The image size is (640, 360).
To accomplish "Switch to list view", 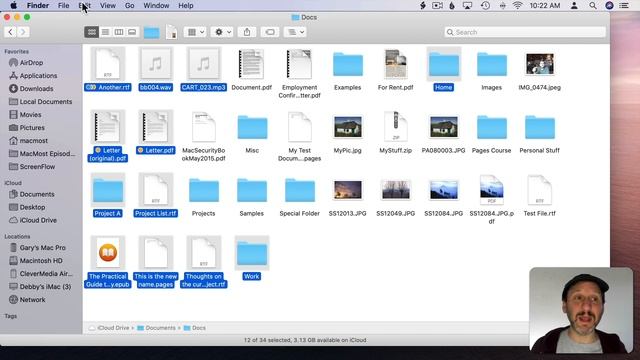I will 105,32.
